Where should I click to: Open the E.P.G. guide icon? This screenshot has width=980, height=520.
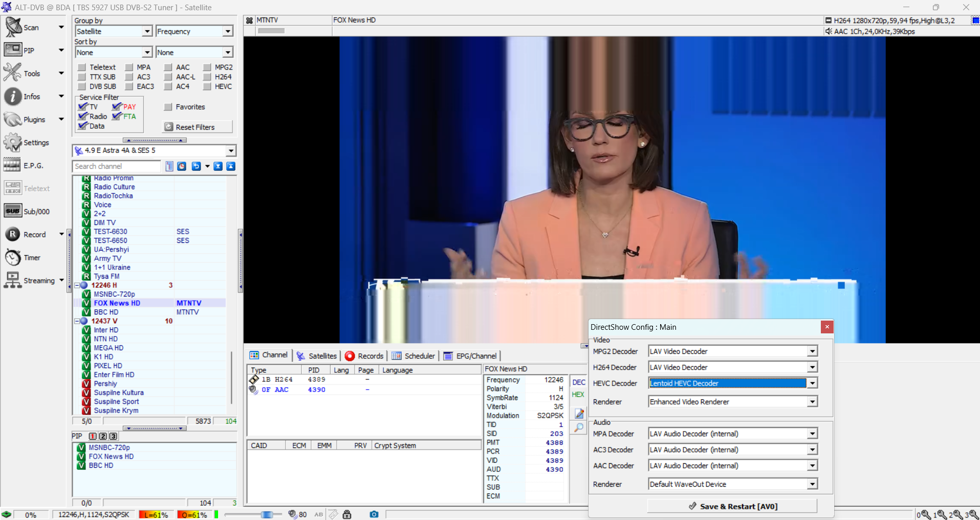tap(12, 165)
